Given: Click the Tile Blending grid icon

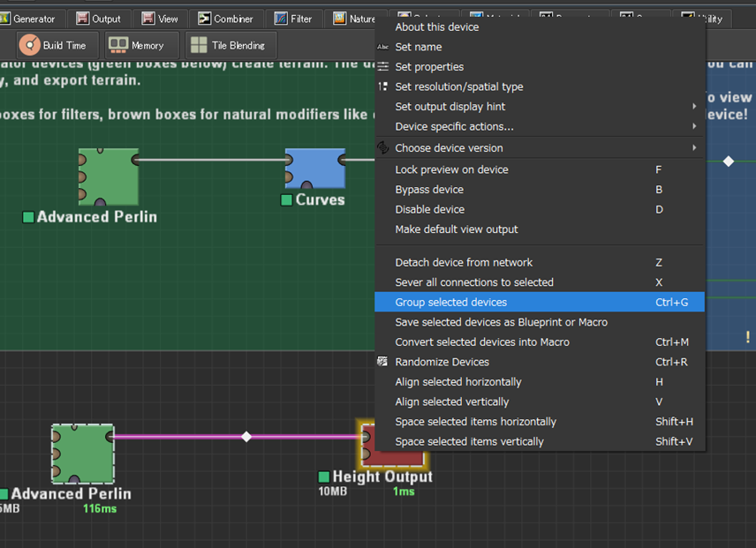Looking at the screenshot, I should click(x=199, y=45).
